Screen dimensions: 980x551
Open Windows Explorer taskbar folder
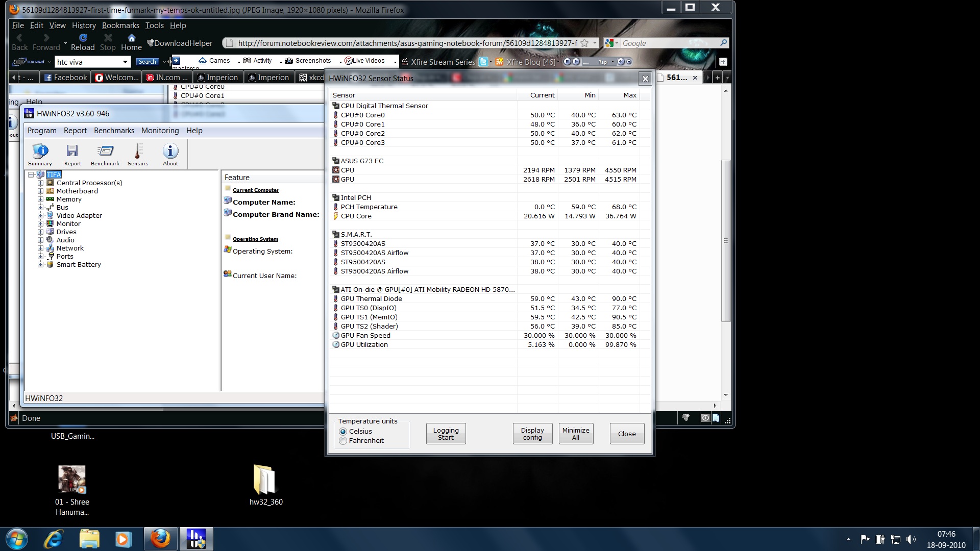pyautogui.click(x=89, y=539)
